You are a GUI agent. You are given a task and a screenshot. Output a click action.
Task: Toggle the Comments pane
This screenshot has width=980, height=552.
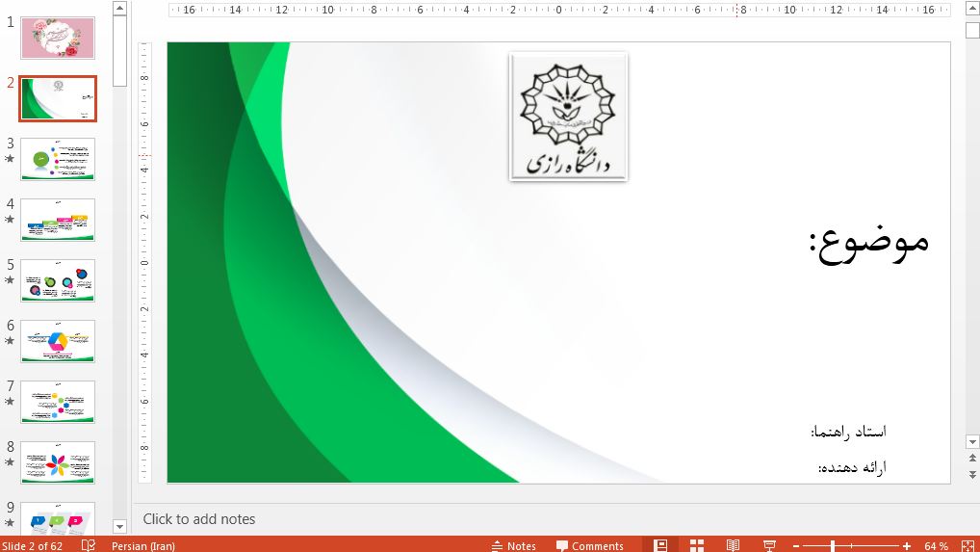click(588, 546)
